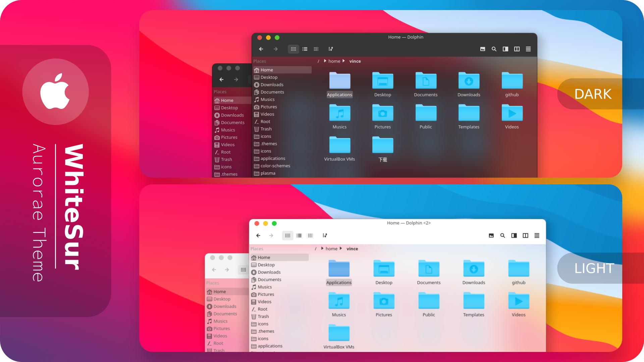Viewport: 644px width, 362px height.
Task: Open plasma in dark Dolphin Places
Action: click(x=282, y=173)
